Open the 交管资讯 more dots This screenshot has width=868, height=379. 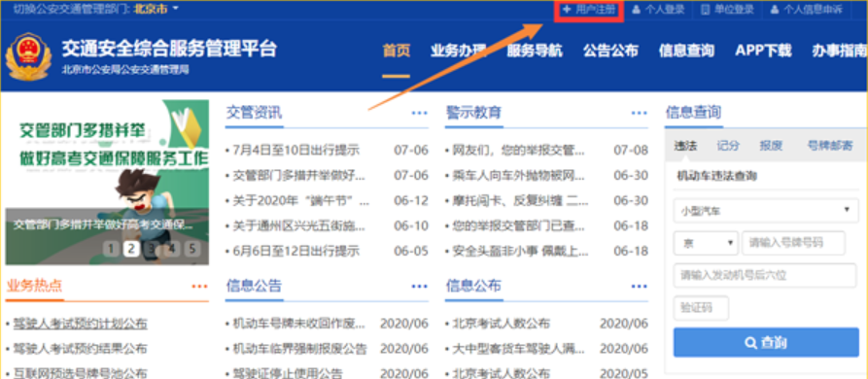(420, 113)
